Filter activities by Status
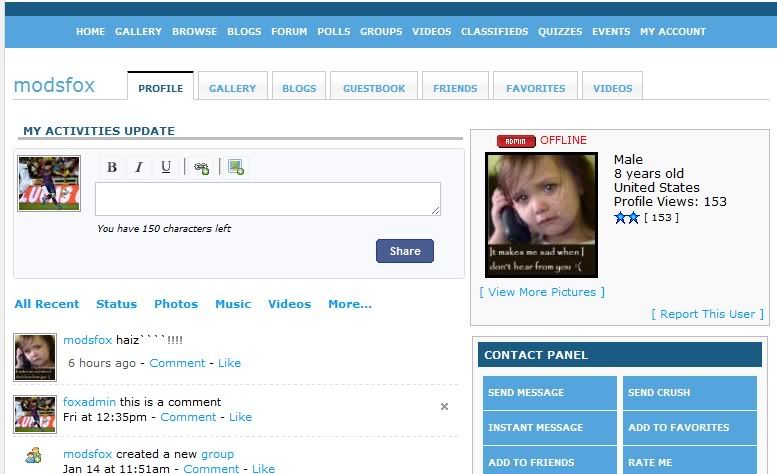 [116, 304]
